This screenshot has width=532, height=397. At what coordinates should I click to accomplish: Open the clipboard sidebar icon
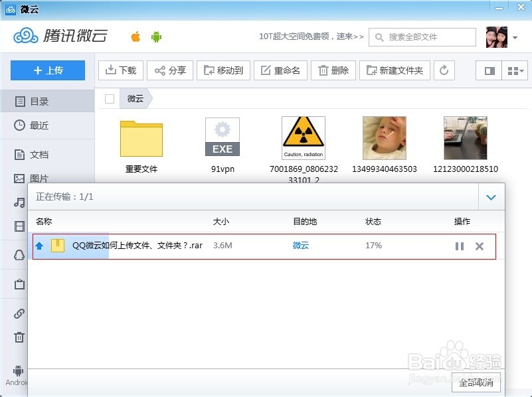point(19,284)
